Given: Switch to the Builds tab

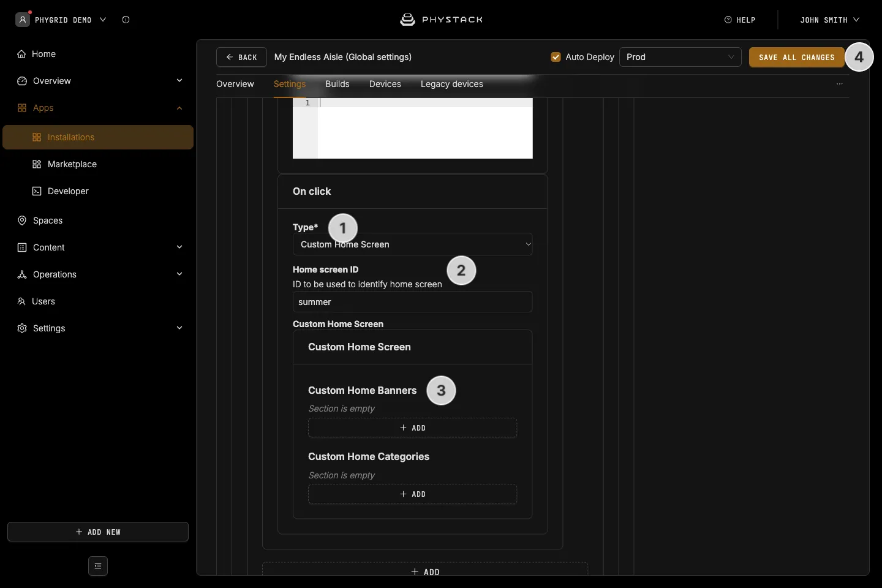Looking at the screenshot, I should (337, 84).
